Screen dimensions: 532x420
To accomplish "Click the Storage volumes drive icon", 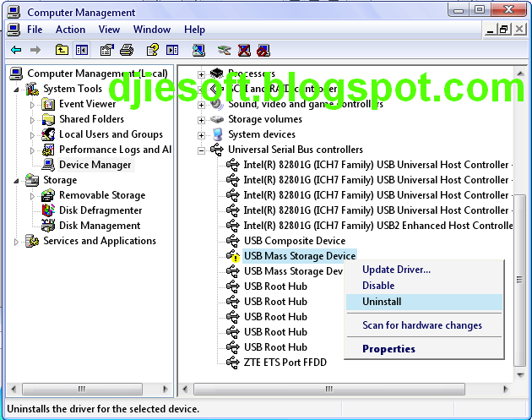I will tap(217, 119).
